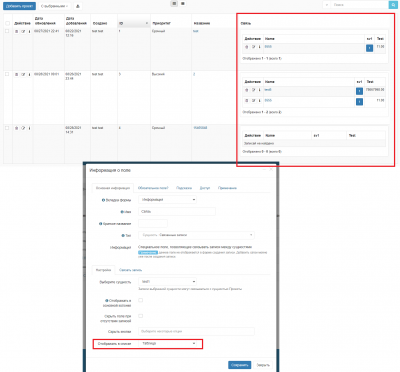This screenshot has width=400, height=372.
Task: Open search options arrow left of search field
Action: pyautogui.click(x=327, y=5)
